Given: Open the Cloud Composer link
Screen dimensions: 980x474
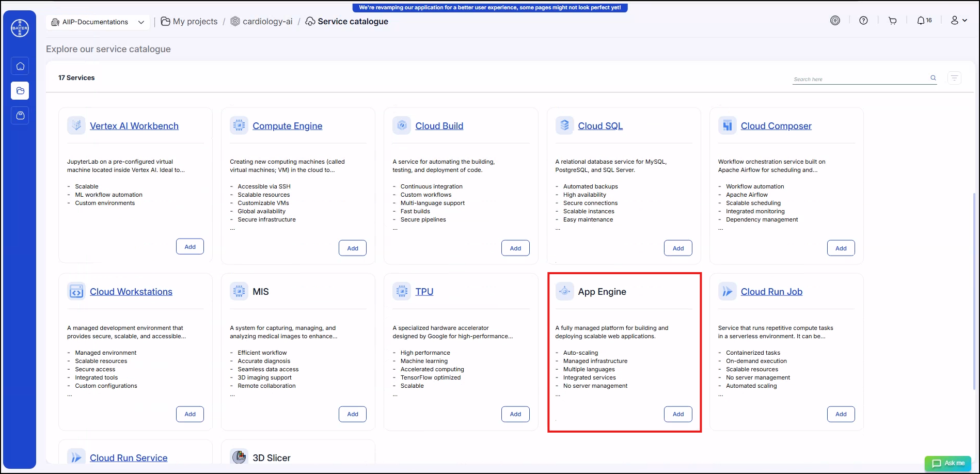Looking at the screenshot, I should [776, 126].
